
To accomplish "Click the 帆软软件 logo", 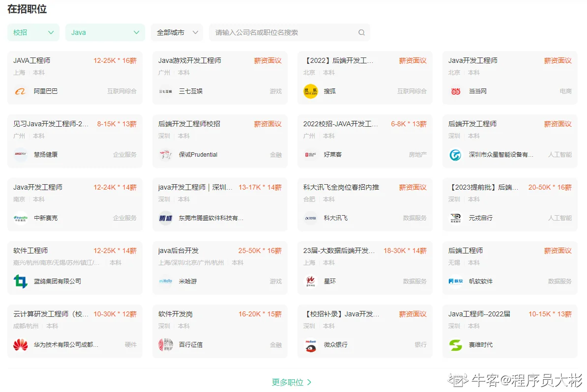I will tap(455, 281).
